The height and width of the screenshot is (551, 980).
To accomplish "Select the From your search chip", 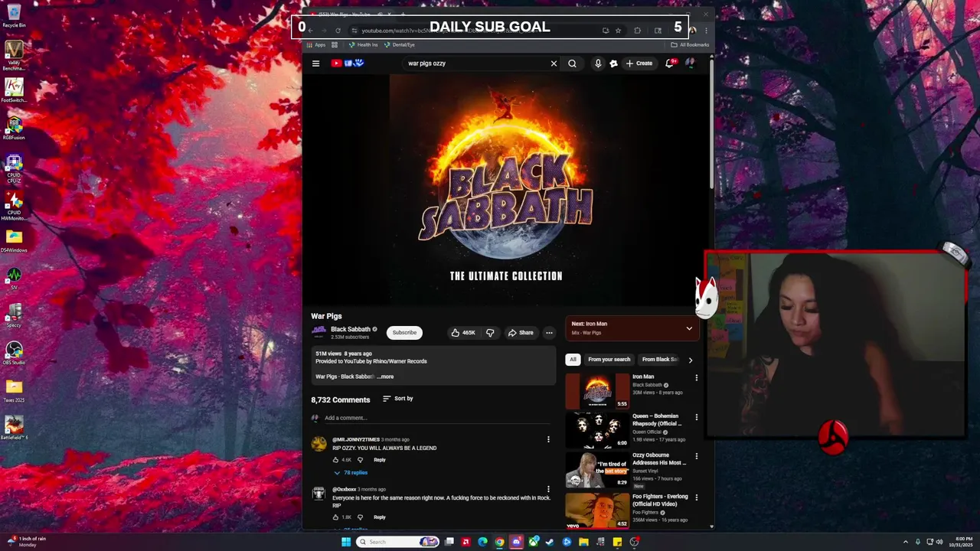I will [x=609, y=360].
